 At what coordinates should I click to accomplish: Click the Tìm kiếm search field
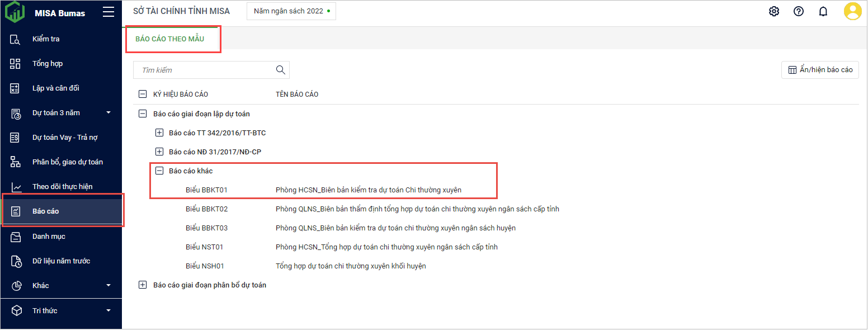click(204, 70)
